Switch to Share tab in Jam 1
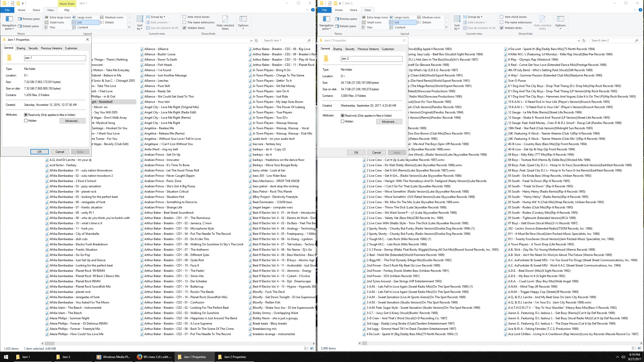The image size is (644, 362). click(x=36, y=10)
